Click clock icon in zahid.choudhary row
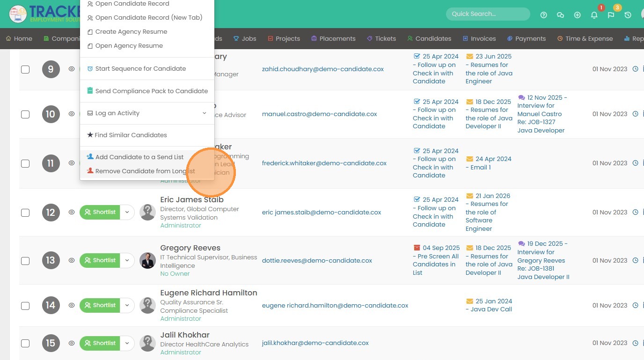This screenshot has height=360, width=644. click(635, 69)
